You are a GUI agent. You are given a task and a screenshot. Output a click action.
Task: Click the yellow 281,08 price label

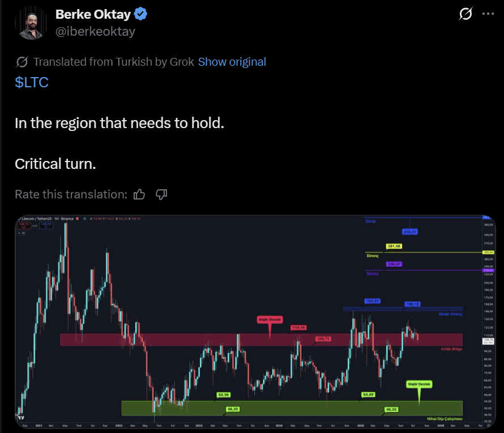394,246
